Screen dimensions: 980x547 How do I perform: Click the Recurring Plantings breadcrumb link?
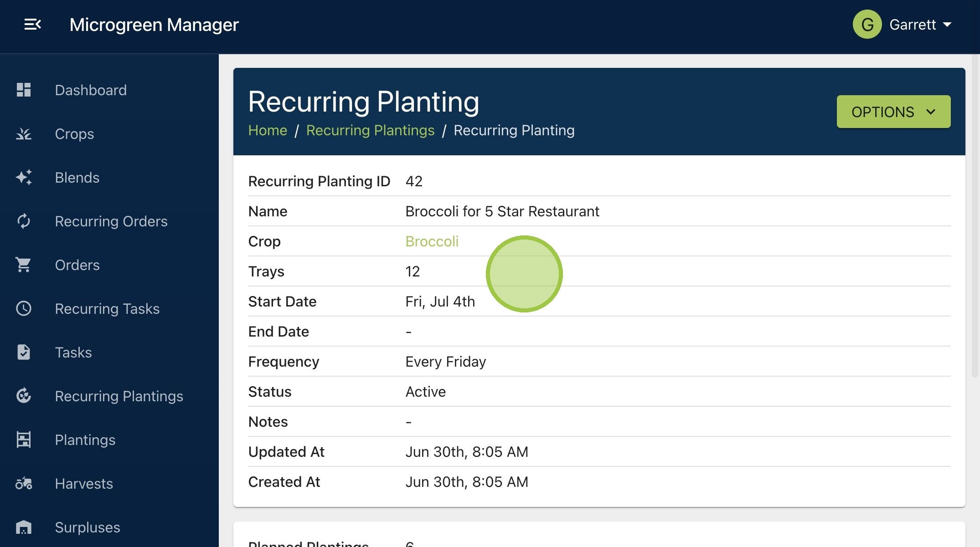click(x=370, y=130)
